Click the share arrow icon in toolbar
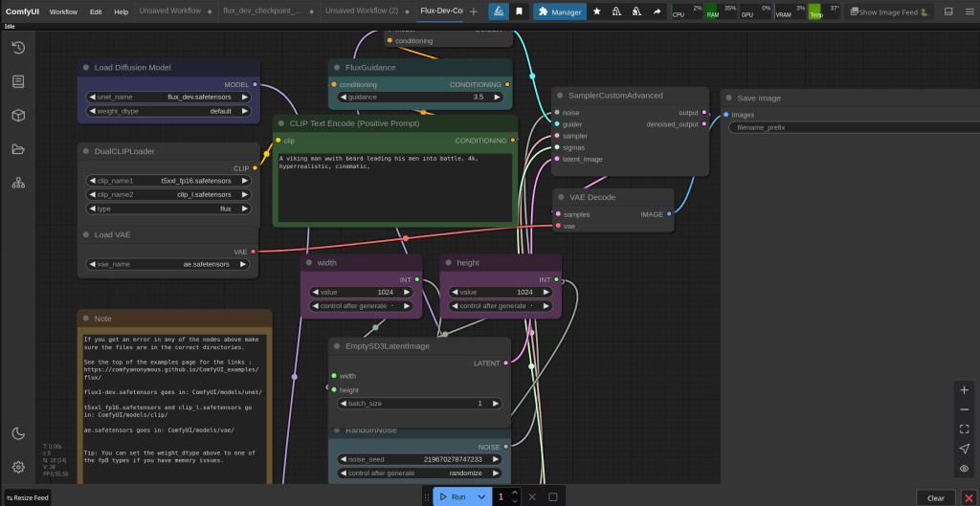Viewport: 980px width, 506px height. (x=657, y=11)
